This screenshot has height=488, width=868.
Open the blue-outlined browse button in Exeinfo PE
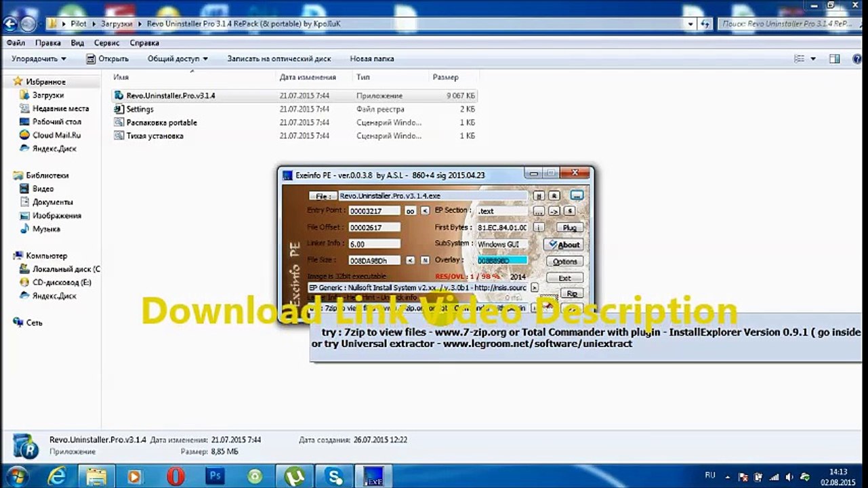[576, 196]
